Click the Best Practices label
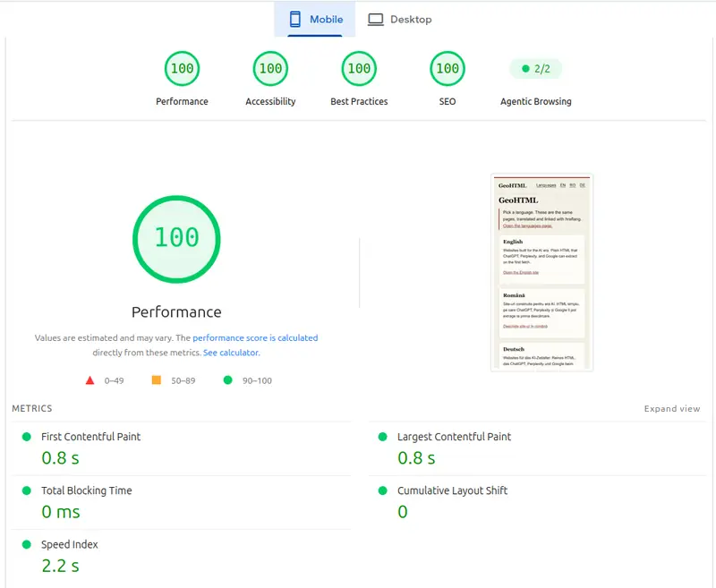This screenshot has height=588, width=716. (359, 101)
